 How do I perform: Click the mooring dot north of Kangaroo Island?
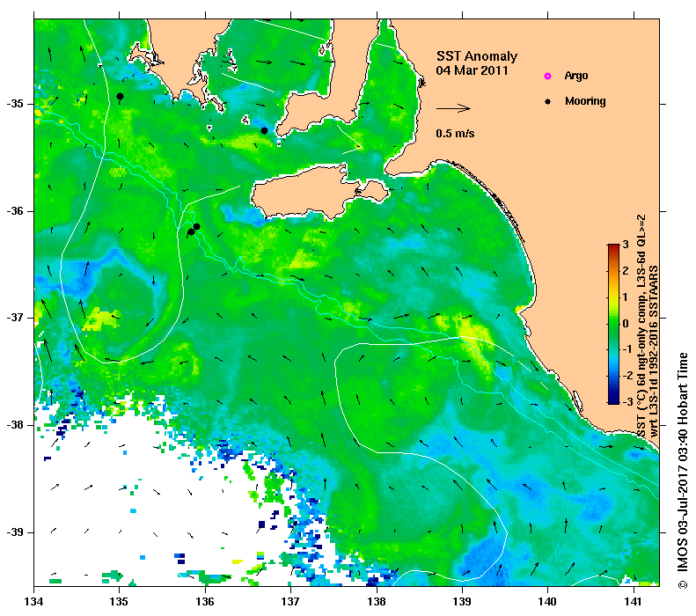[x=264, y=130]
